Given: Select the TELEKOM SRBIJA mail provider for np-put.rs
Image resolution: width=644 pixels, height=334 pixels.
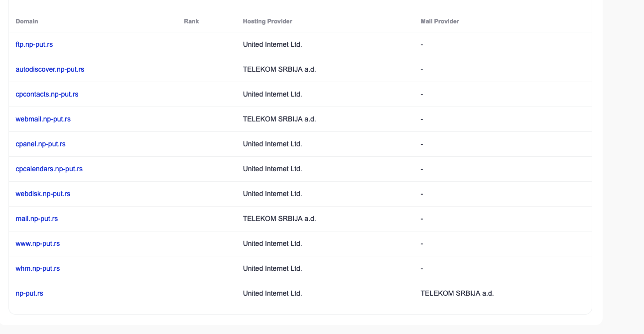Looking at the screenshot, I should [457, 293].
